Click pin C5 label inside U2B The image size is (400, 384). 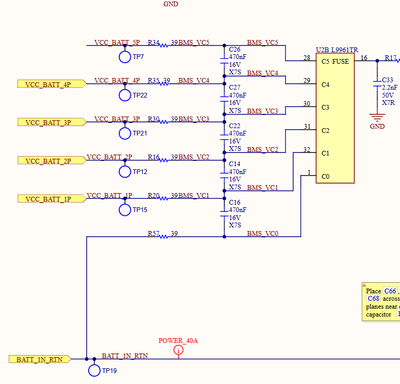pyautogui.click(x=326, y=62)
